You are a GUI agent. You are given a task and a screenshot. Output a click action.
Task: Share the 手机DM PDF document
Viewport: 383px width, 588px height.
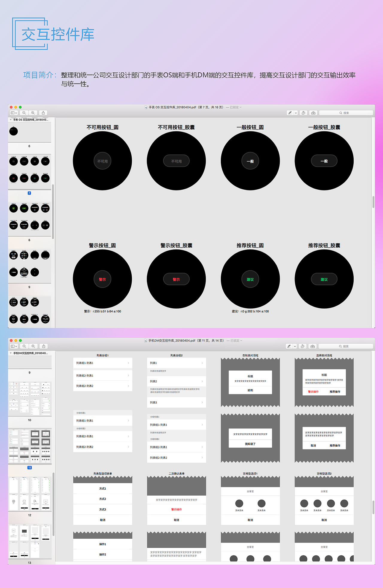click(x=44, y=346)
